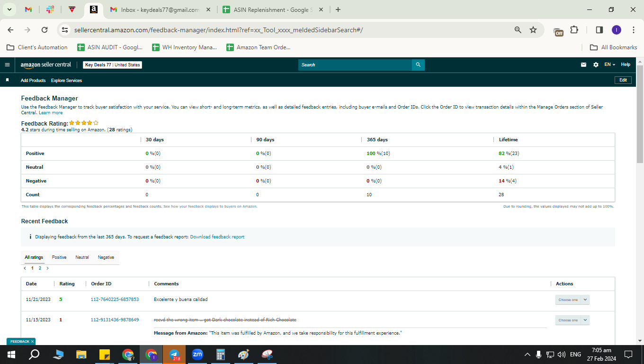Open the browser zoom magnifier icon
This screenshot has height=364, width=644.
tap(518, 30)
